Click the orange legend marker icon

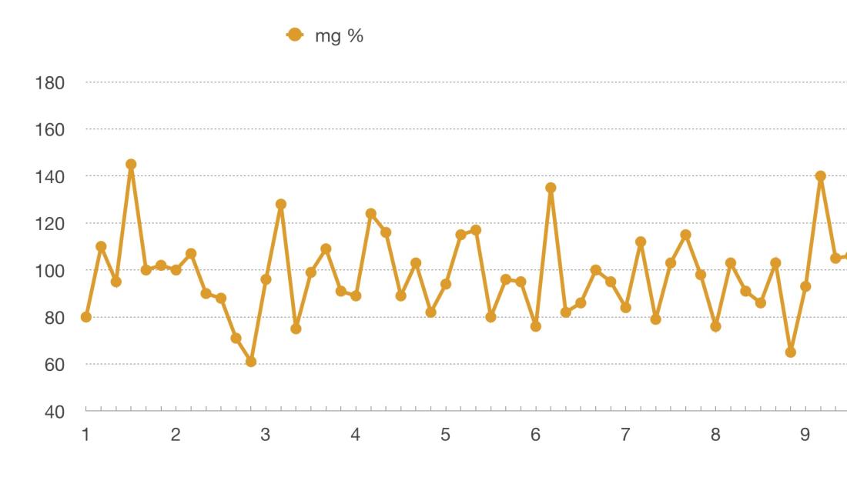tap(294, 35)
